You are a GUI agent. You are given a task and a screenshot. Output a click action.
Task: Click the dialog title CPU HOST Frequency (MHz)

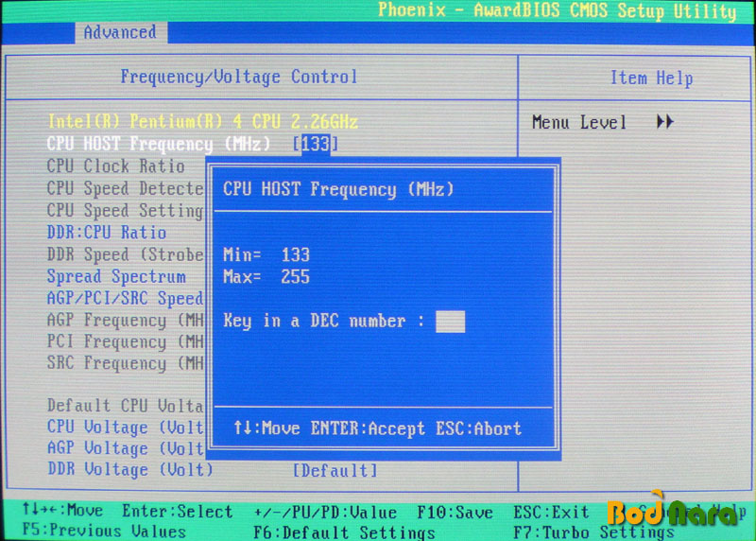(x=338, y=189)
